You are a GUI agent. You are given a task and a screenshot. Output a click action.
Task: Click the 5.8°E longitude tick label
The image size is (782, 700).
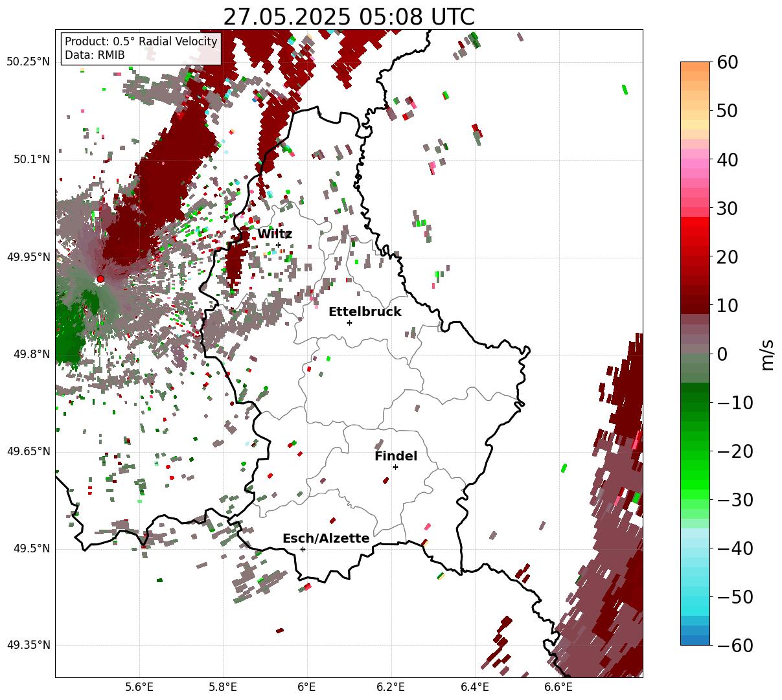pyautogui.click(x=223, y=687)
